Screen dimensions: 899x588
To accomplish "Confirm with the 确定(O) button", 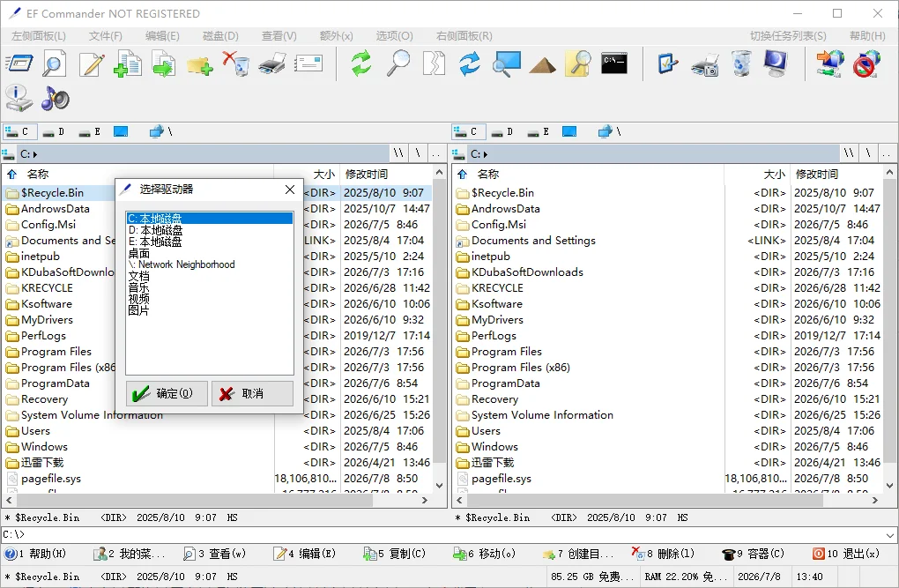I will pos(167,393).
